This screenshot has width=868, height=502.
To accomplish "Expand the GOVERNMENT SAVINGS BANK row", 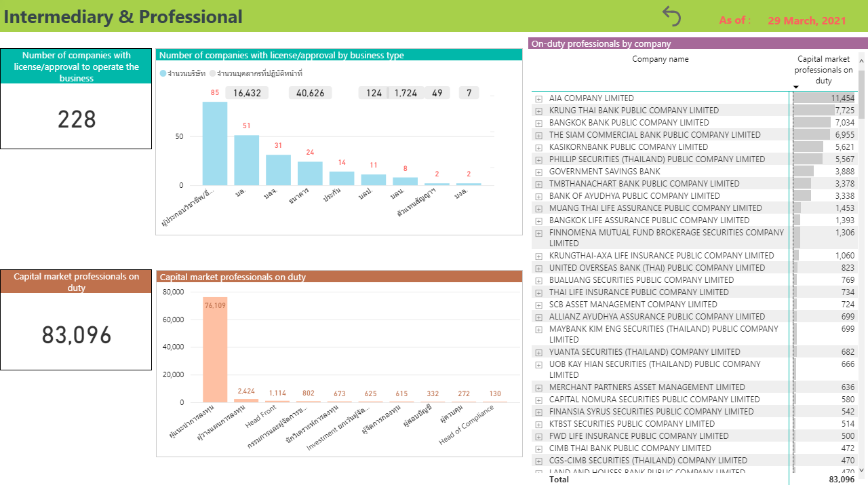I will tap(539, 172).
